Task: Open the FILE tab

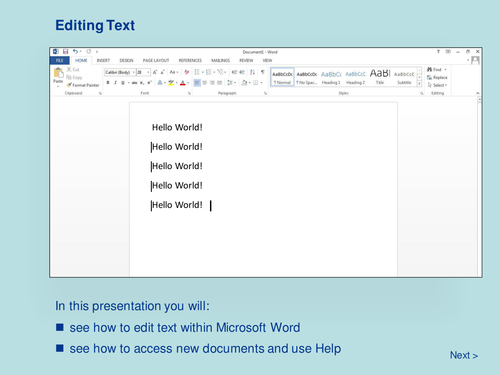Action: 60,60
